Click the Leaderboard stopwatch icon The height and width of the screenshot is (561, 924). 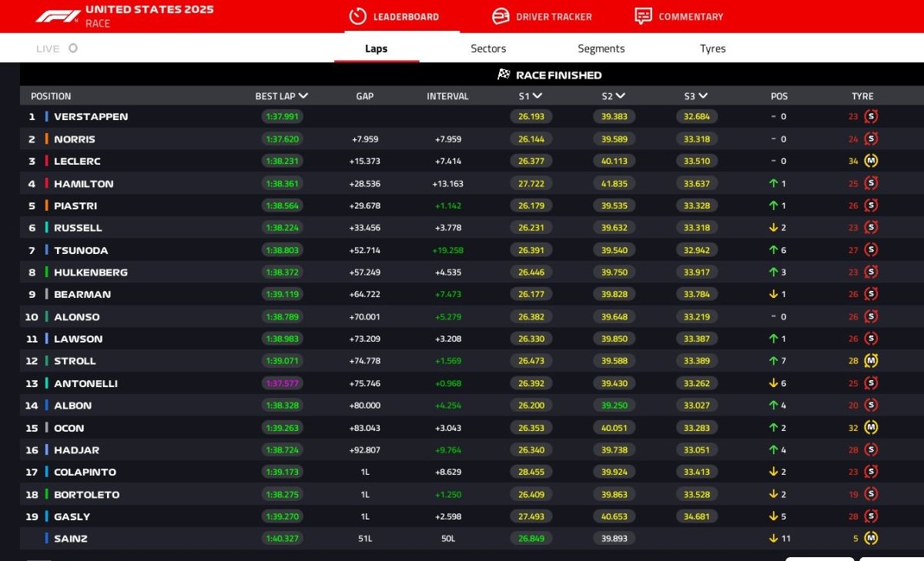(357, 16)
